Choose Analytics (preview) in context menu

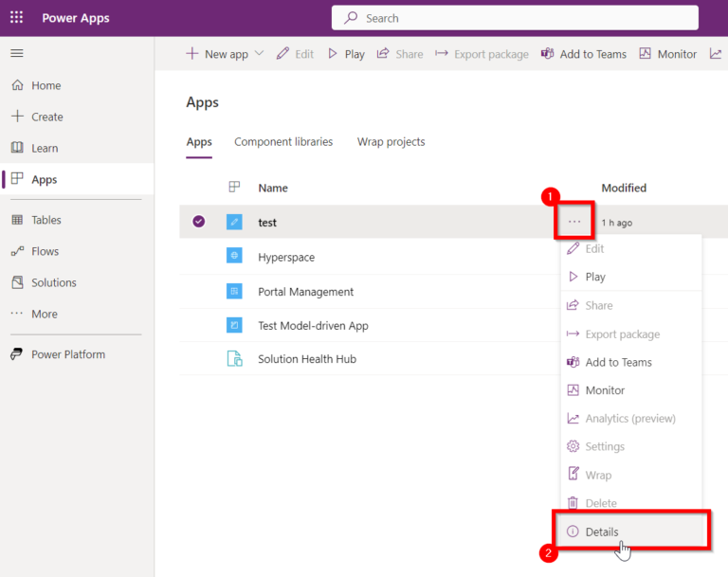[x=631, y=418]
